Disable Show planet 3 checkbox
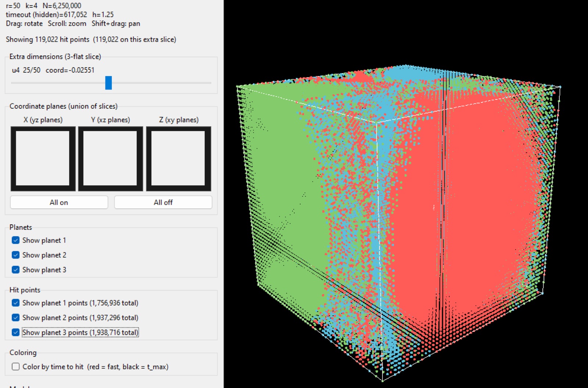588x388 pixels. [15, 269]
